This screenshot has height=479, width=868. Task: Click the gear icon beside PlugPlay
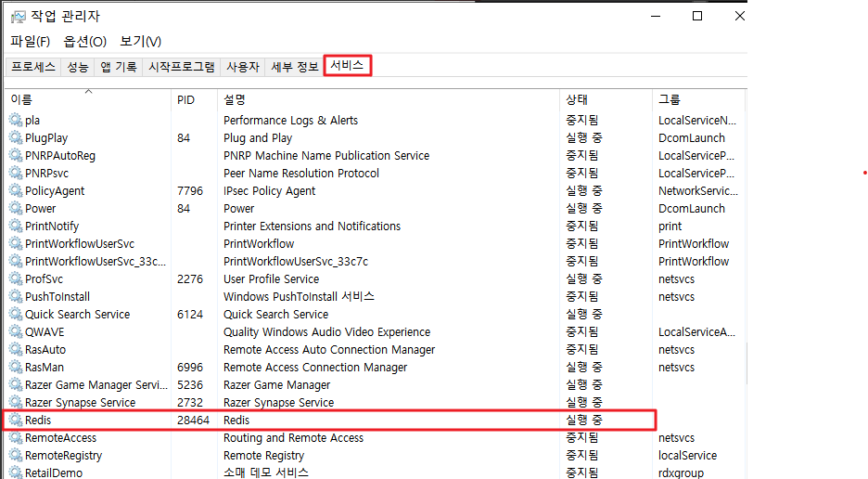(16, 137)
